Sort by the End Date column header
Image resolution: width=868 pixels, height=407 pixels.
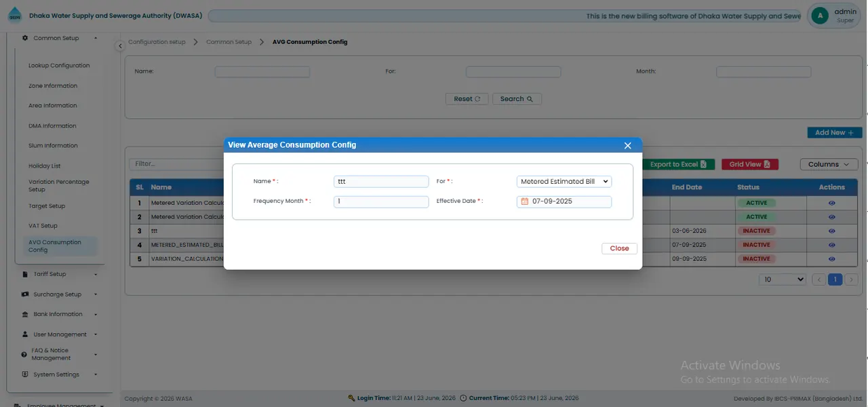tap(687, 187)
